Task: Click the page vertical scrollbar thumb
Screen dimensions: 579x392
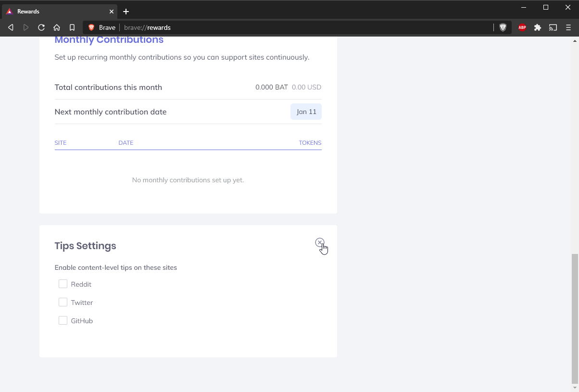Action: [575, 317]
